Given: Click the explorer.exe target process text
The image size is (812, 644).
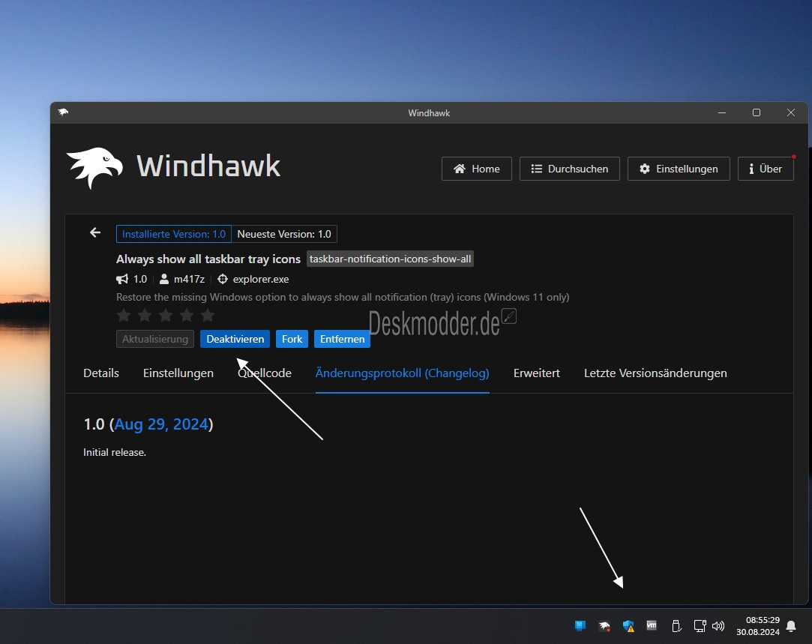Looking at the screenshot, I should pos(261,279).
